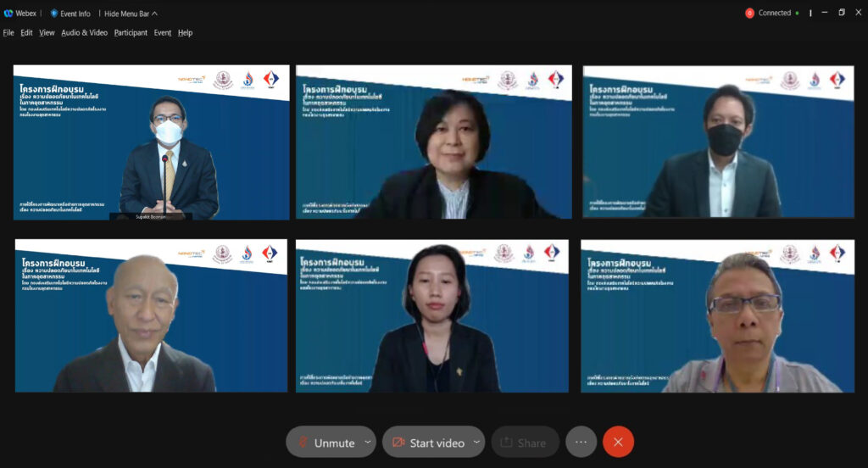Click the Share screen icon
Screen dimensions: 868x468
pos(506,443)
